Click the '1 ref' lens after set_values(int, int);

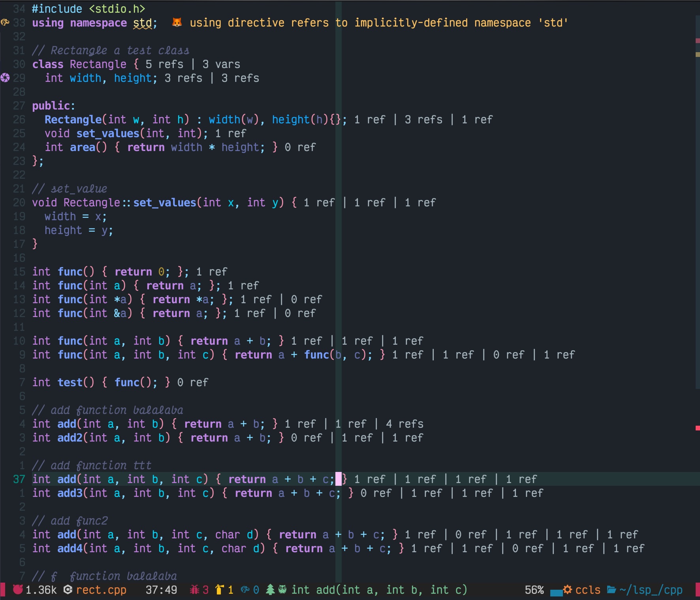click(231, 133)
